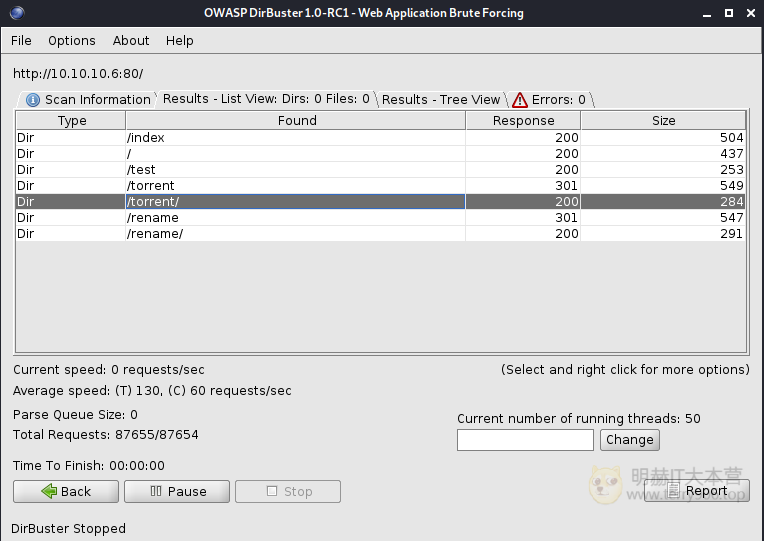Screen dimensions: 764x541
Task: Click Current number of running threads: 50 label
Action: (579, 419)
